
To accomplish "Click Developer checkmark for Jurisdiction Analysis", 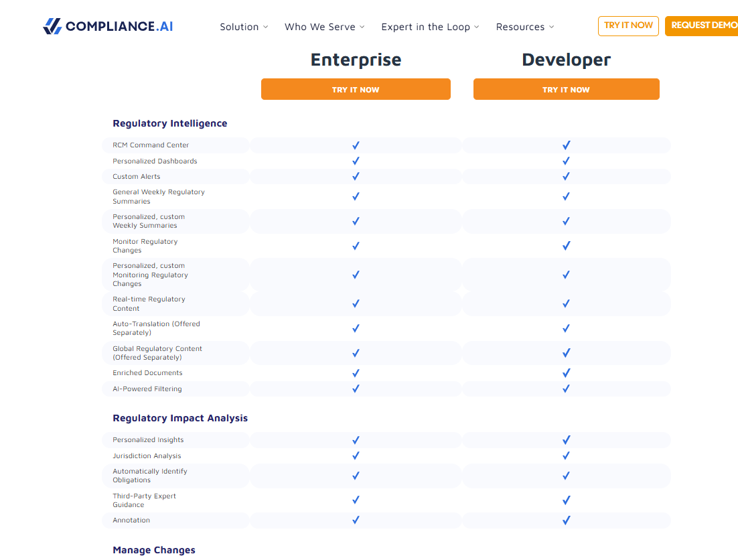I will point(566,456).
